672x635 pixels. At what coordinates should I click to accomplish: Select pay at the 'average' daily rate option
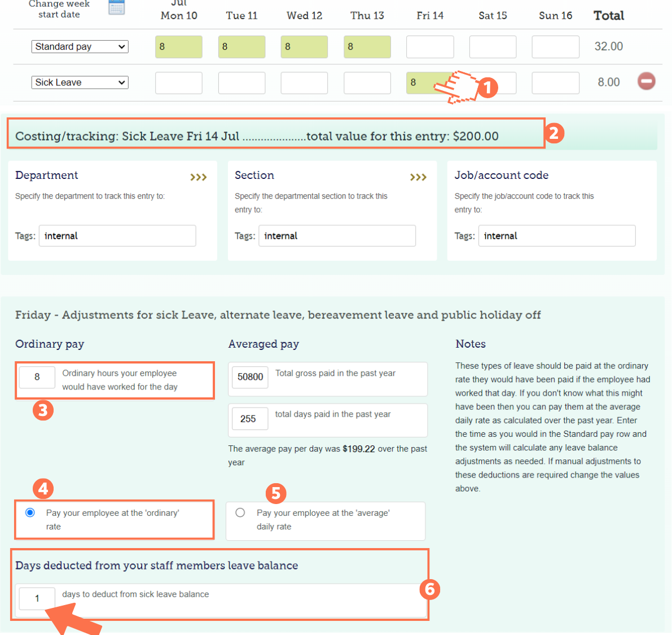[240, 513]
